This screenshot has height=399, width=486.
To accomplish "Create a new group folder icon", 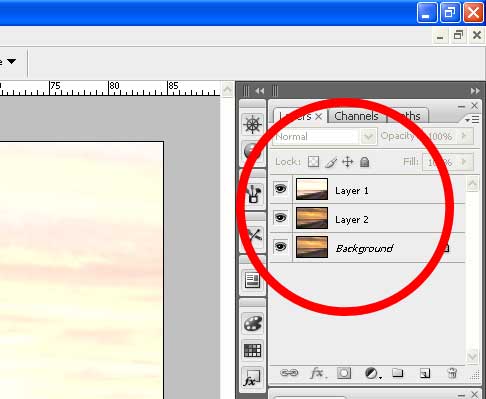I will pyautogui.click(x=398, y=373).
